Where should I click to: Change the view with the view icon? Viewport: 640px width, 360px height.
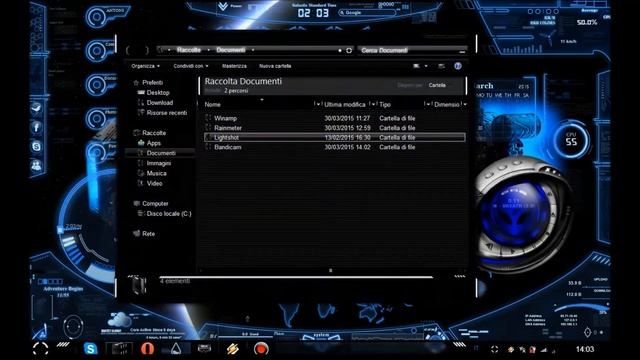[416, 66]
